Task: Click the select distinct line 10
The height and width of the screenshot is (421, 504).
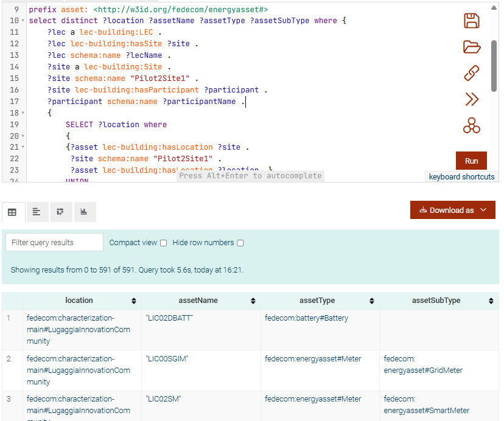Action: tap(187, 21)
